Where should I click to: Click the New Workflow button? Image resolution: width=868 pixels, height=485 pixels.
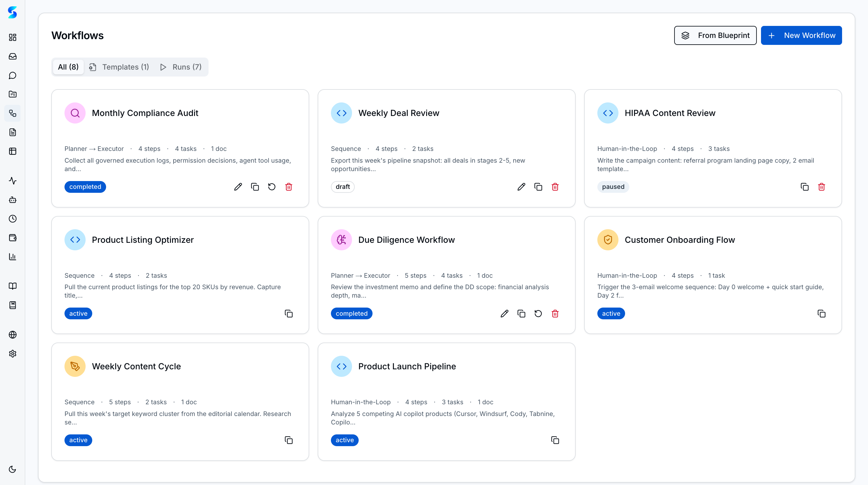coord(801,35)
